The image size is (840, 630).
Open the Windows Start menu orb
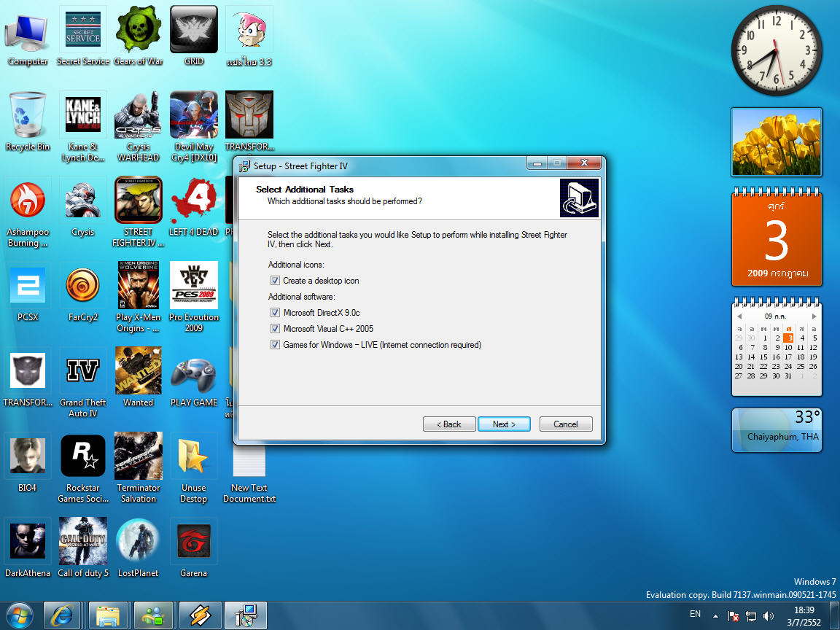20,615
